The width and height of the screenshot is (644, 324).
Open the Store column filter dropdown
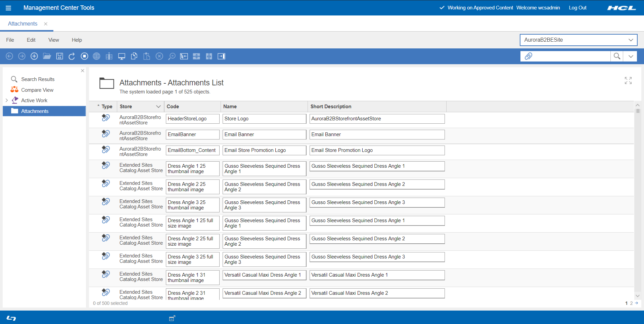tap(158, 106)
